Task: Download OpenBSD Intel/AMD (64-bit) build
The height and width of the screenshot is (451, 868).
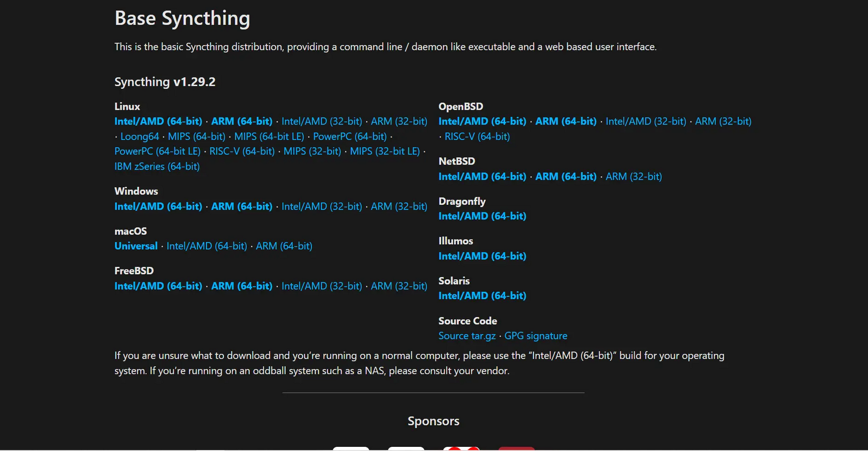Action: point(482,122)
